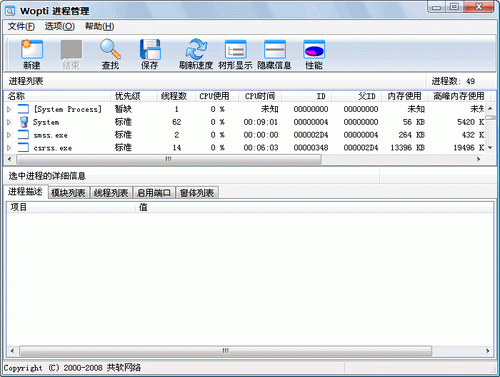
Task: Sort by the 优先级 column header
Action: [x=134, y=96]
